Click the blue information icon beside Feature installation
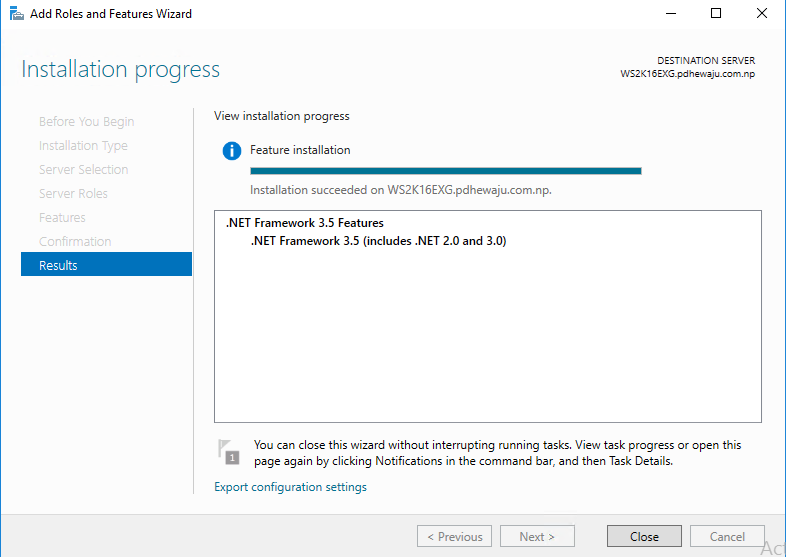Screen dimensions: 786x557 (232, 151)
